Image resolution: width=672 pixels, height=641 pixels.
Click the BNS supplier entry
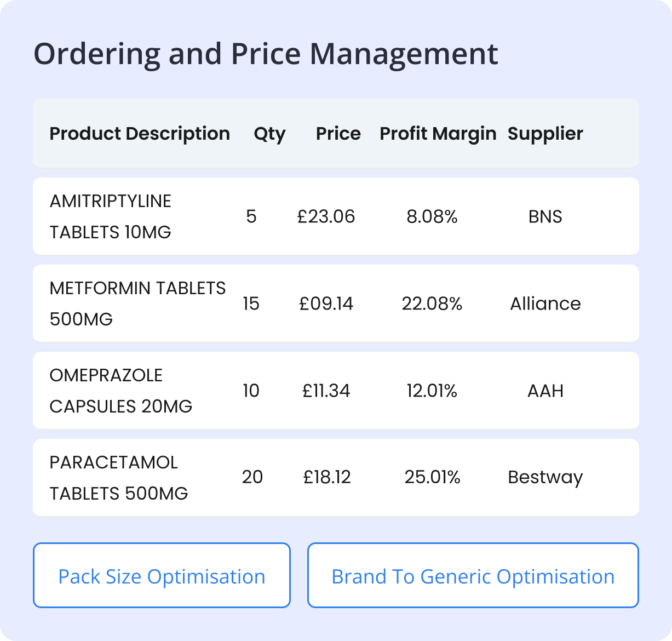click(545, 216)
